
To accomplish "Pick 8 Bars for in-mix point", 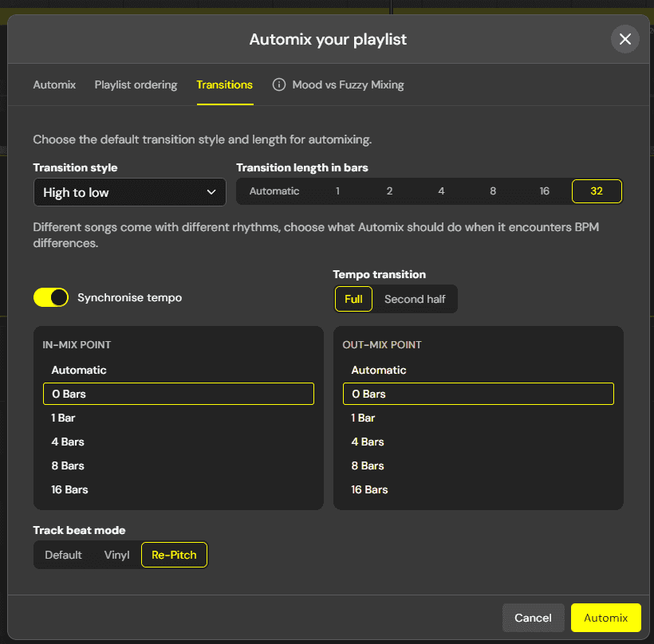I will (68, 465).
